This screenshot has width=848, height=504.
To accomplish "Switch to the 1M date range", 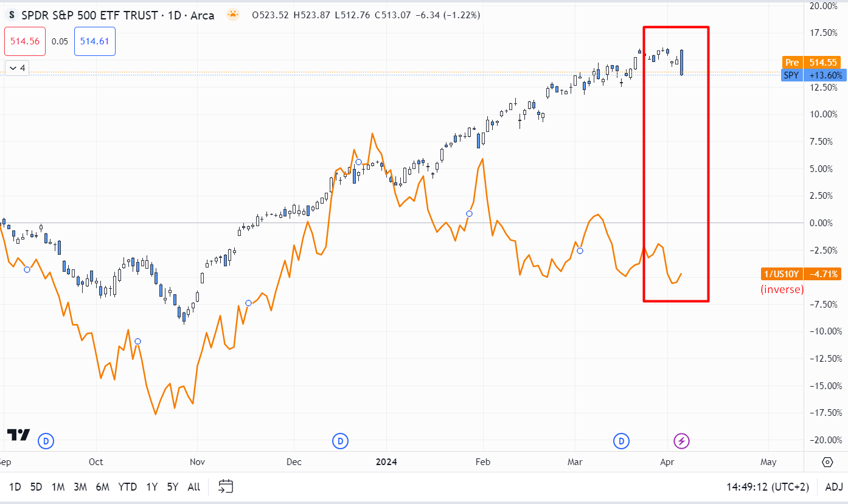I will pyautogui.click(x=58, y=487).
